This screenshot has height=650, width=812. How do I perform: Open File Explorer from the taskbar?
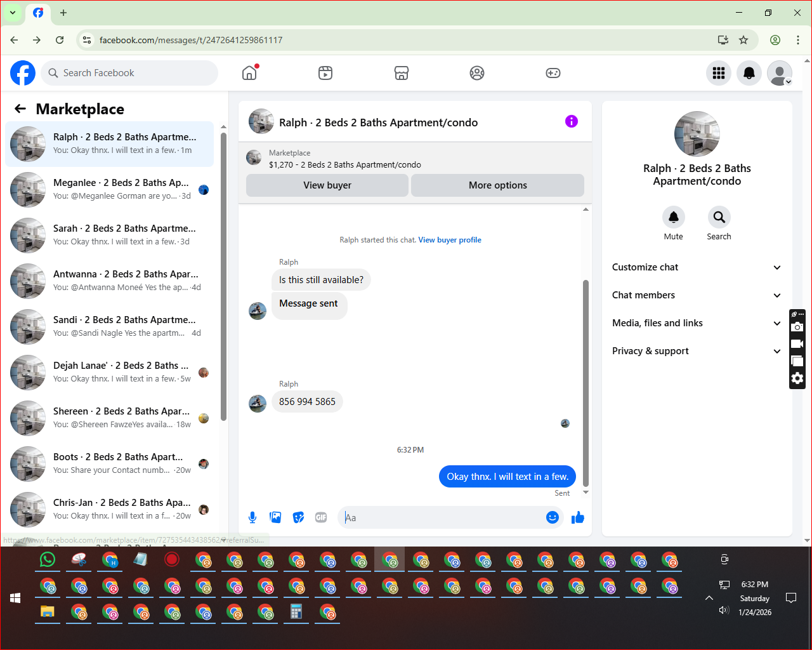tap(48, 612)
